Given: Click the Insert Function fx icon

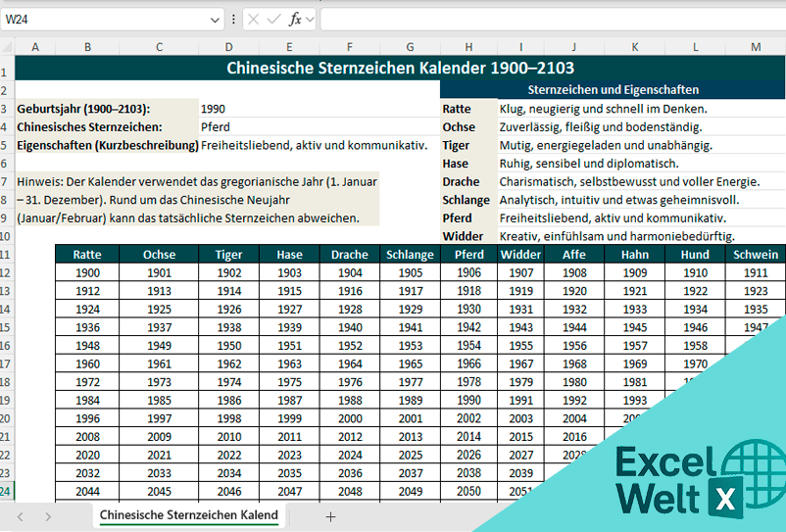Looking at the screenshot, I should coord(295,19).
